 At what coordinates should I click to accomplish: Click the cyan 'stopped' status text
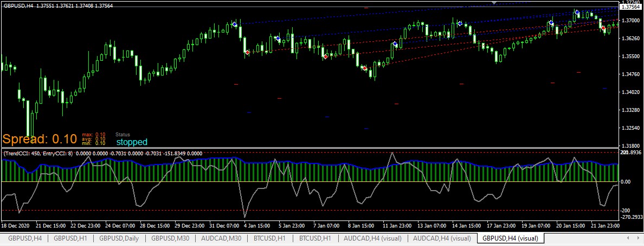point(132,142)
